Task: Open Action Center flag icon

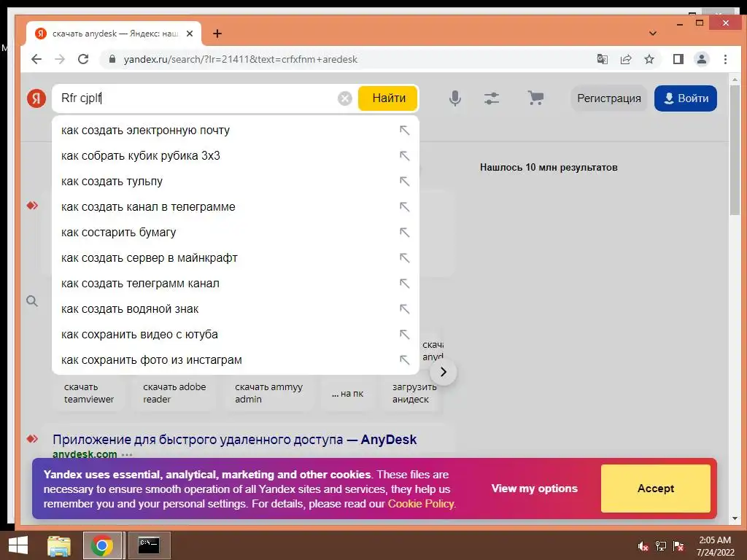Action: [678, 546]
